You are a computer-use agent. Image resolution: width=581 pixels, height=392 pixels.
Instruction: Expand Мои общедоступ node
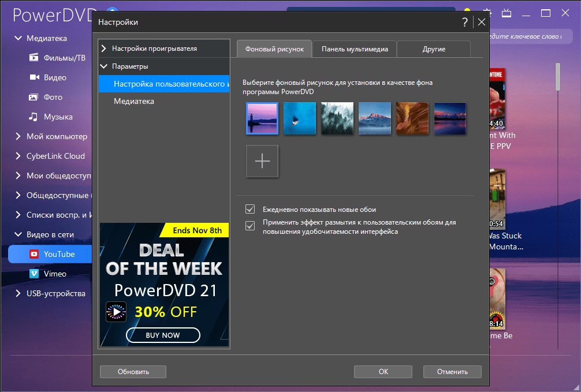point(18,176)
